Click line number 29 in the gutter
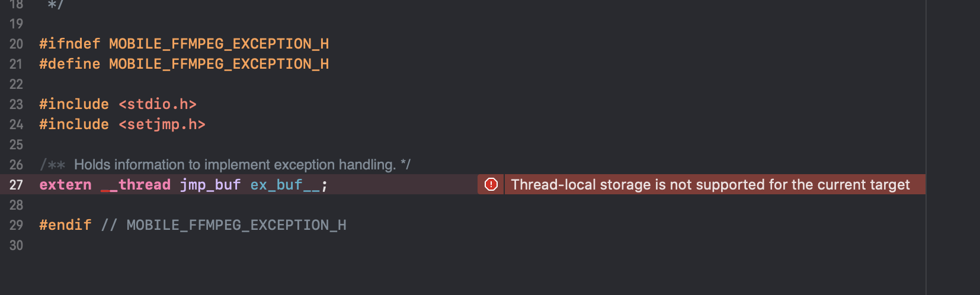This screenshot has height=295, width=980. tap(16, 225)
